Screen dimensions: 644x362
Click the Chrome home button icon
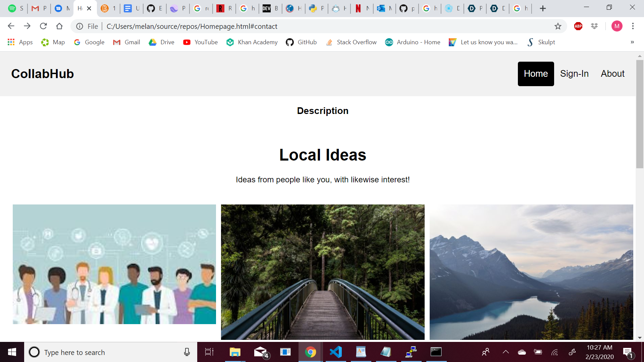tap(59, 26)
